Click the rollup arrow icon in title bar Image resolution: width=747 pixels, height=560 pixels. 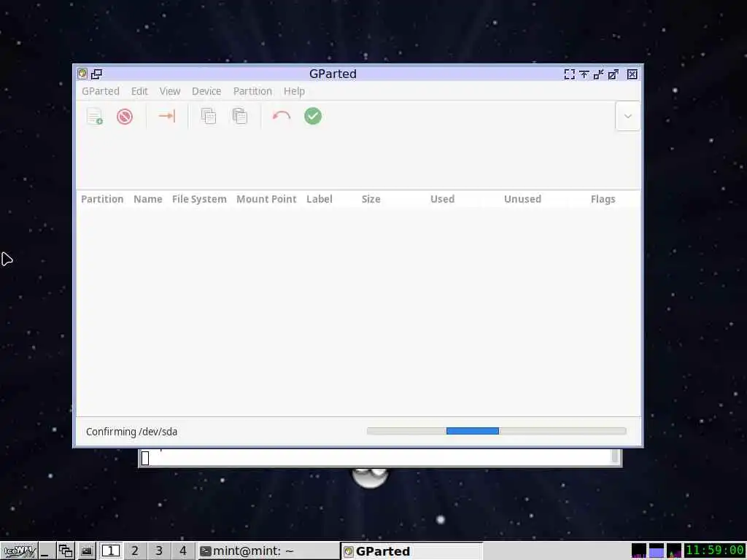click(x=584, y=74)
